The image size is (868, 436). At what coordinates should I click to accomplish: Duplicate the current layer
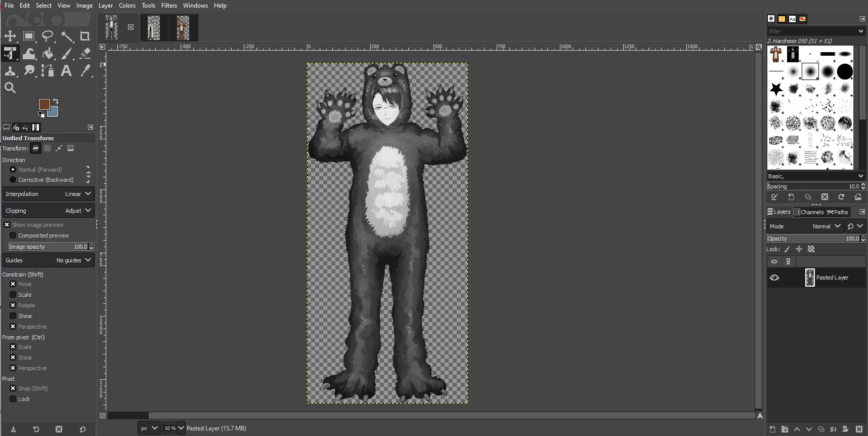click(821, 429)
